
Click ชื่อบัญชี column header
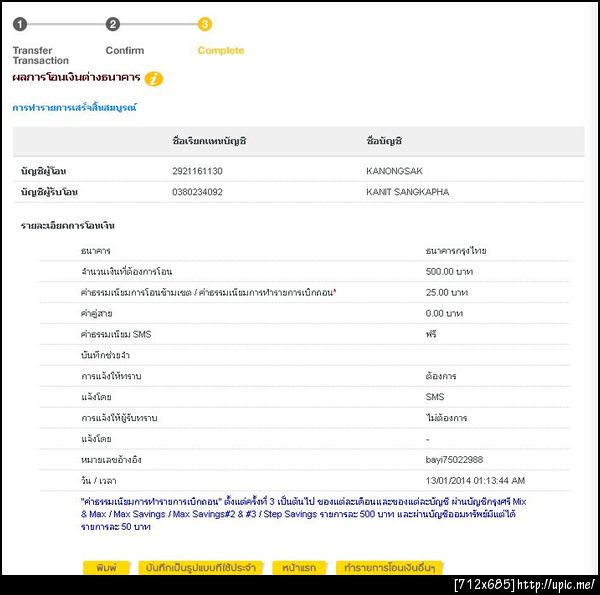coord(384,141)
